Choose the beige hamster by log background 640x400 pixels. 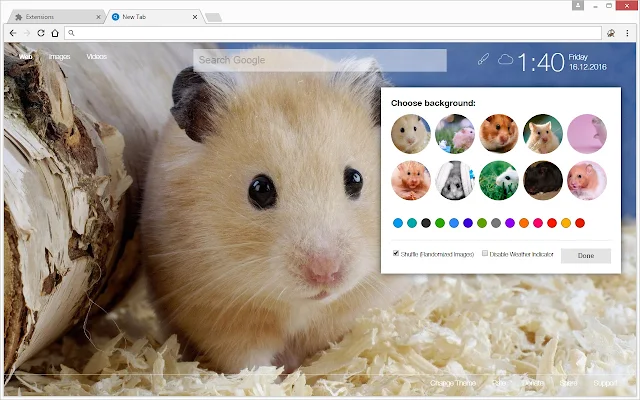point(411,134)
